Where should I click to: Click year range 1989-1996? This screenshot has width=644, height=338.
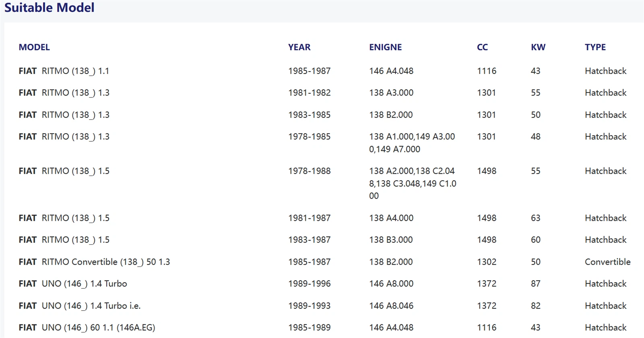309,284
